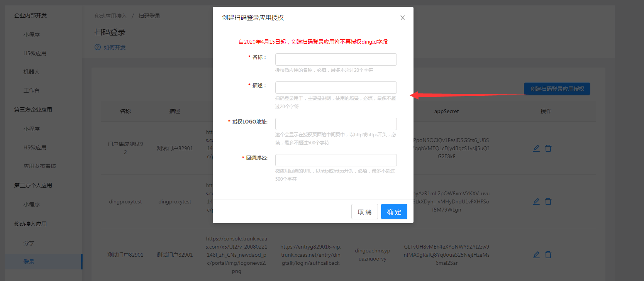Viewport: 644px width, 281px height.
Task: Click the 扫码登录 breadcrumb
Action: pyautogui.click(x=149, y=16)
